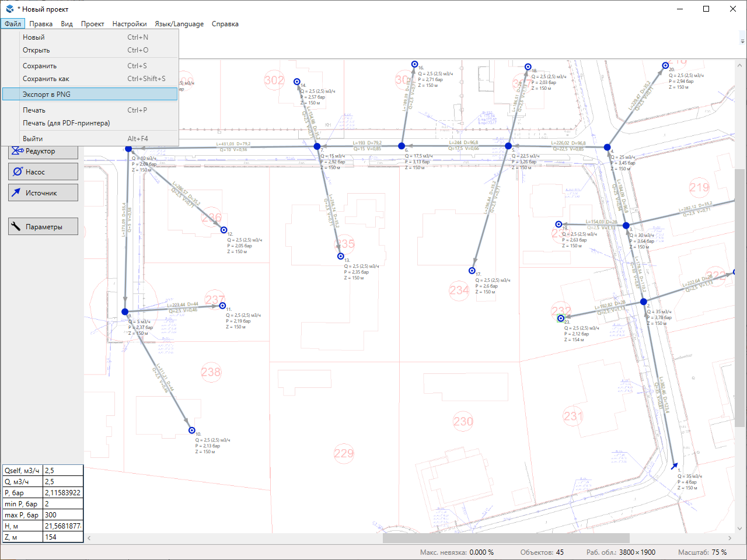Click the source arrow at node 1
This screenshot has width=747, height=560.
coord(675,466)
